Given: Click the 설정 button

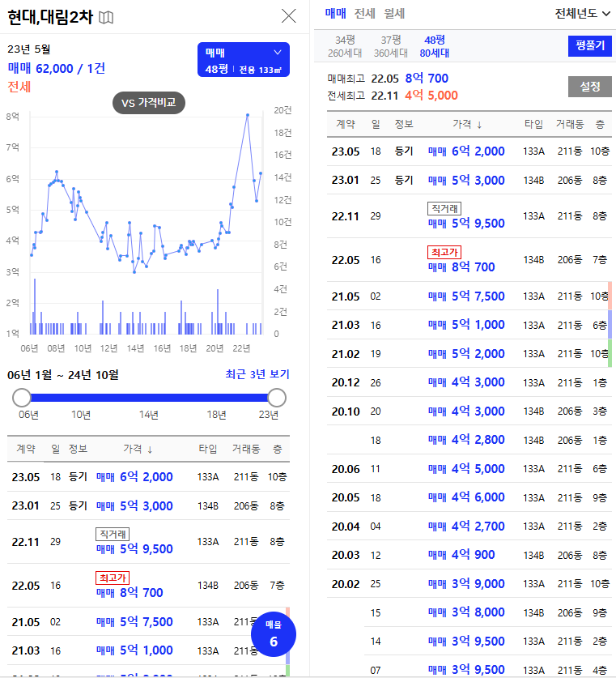Looking at the screenshot, I should click(589, 87).
